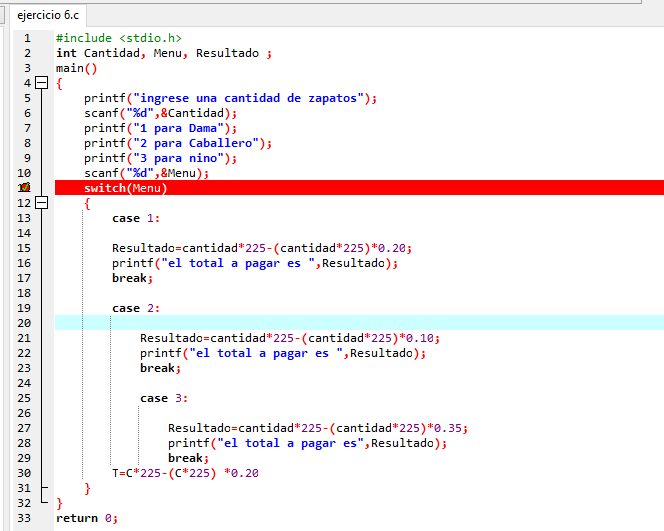Click the printf on line 22
This screenshot has height=531, width=664.
click(x=283, y=353)
